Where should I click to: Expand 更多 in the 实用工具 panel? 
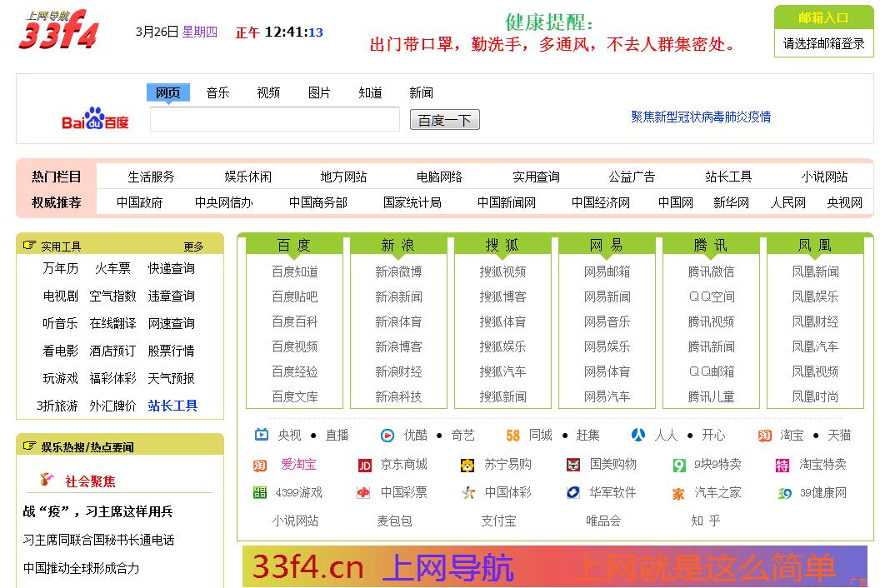193,247
